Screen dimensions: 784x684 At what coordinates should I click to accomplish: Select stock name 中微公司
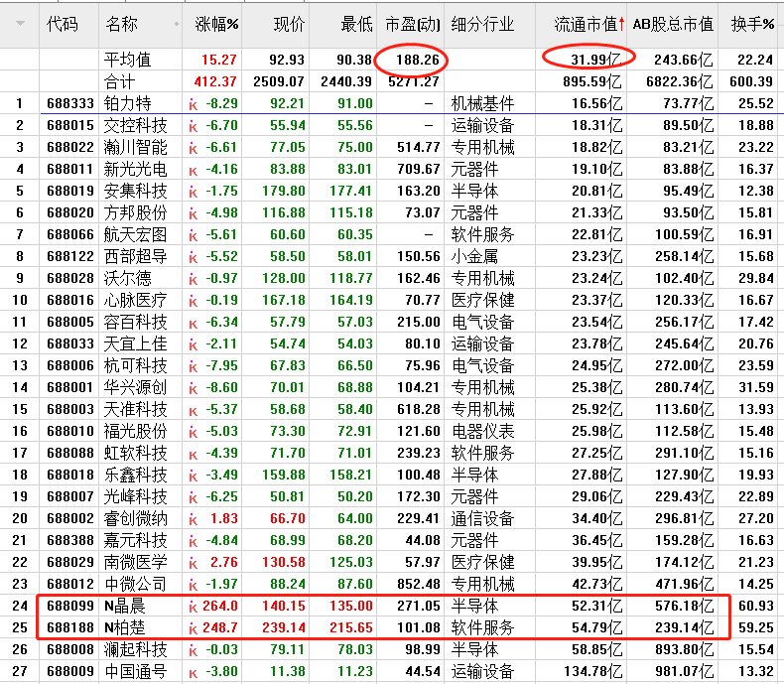[x=136, y=584]
